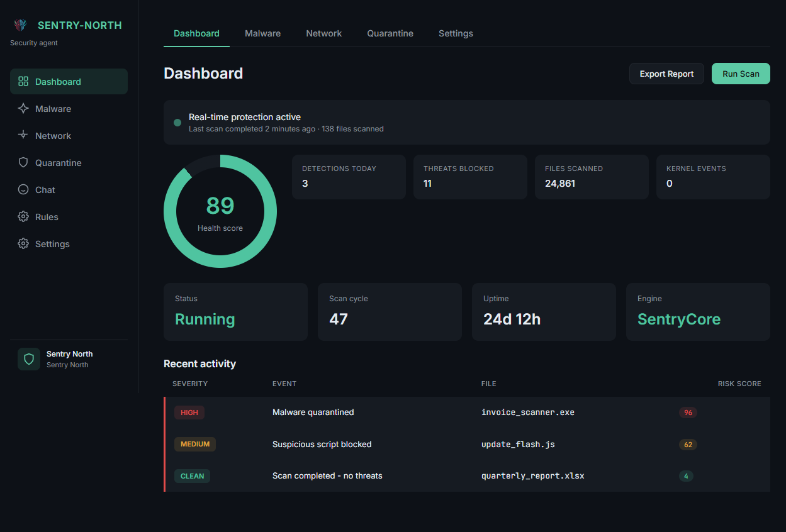Open the Network top tab

point(324,33)
